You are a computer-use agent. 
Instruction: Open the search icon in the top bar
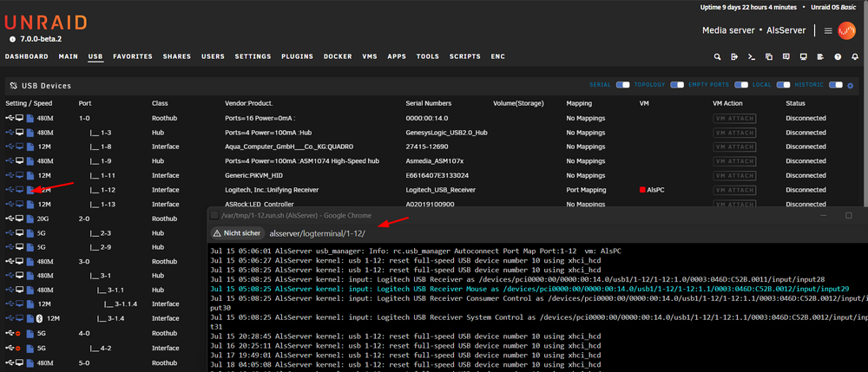tap(718, 56)
